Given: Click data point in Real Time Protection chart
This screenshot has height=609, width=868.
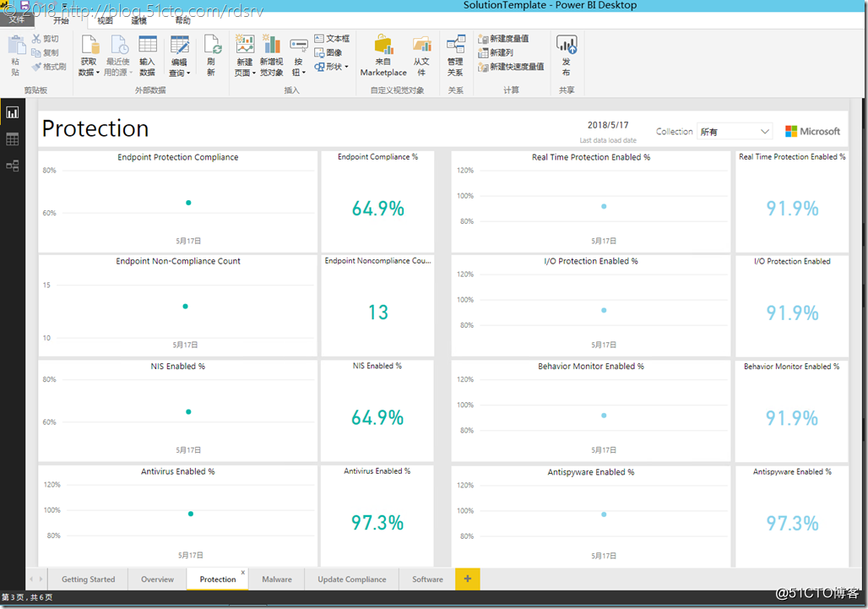Looking at the screenshot, I should [x=604, y=206].
